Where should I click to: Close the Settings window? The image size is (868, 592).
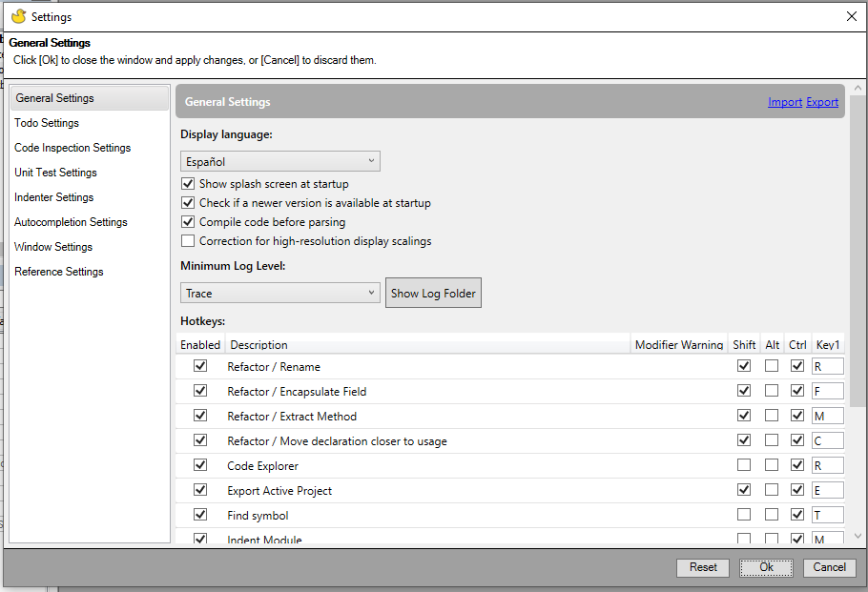[x=852, y=16]
